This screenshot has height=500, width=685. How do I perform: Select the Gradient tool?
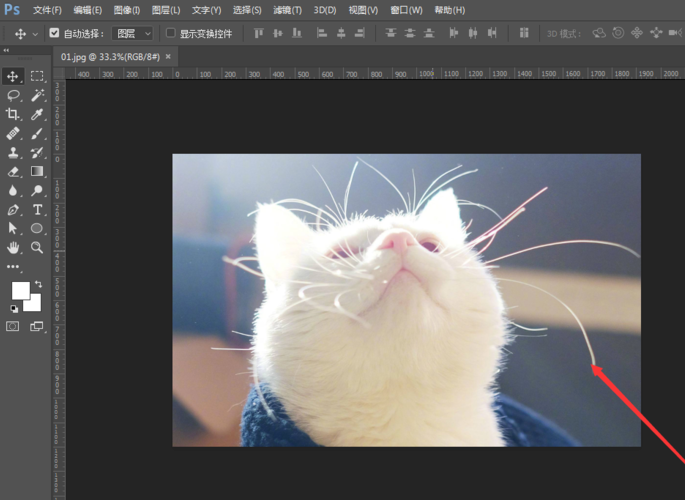37,171
